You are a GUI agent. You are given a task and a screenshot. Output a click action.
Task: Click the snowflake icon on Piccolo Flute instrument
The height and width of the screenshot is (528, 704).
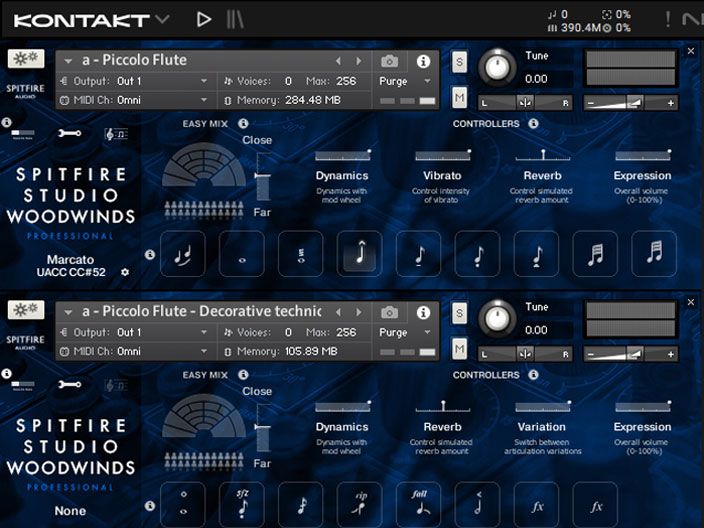[26, 58]
